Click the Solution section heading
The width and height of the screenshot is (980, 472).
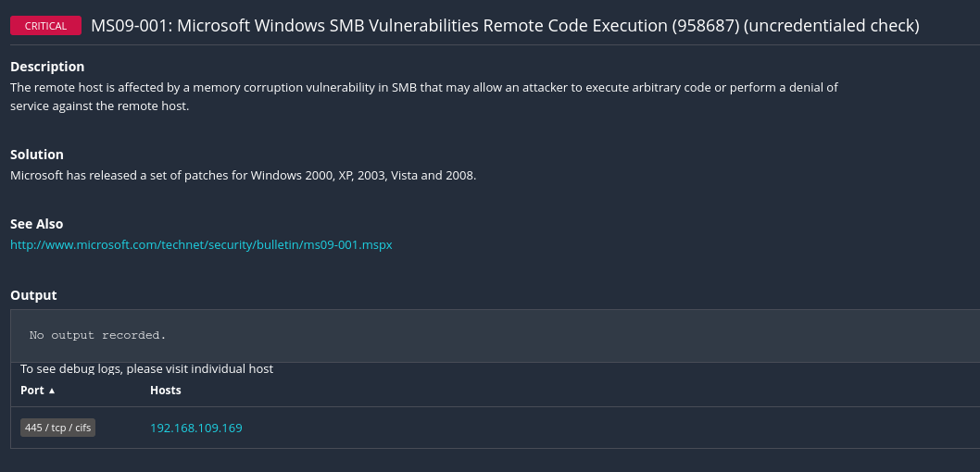pos(37,155)
